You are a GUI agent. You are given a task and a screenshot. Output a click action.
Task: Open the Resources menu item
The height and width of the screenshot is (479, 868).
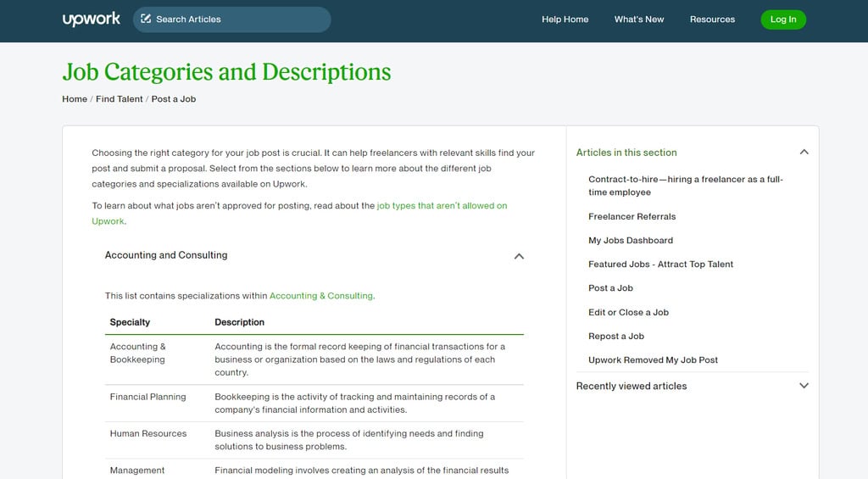(x=712, y=19)
